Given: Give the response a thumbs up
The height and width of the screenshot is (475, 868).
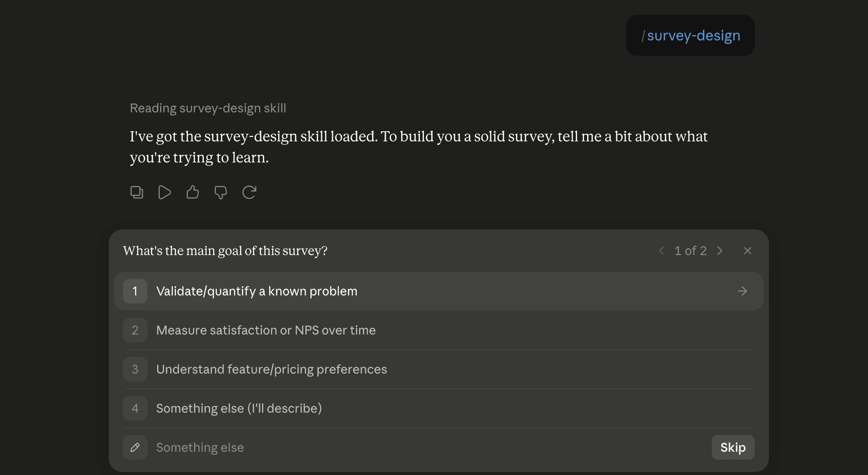Looking at the screenshot, I should 193,192.
